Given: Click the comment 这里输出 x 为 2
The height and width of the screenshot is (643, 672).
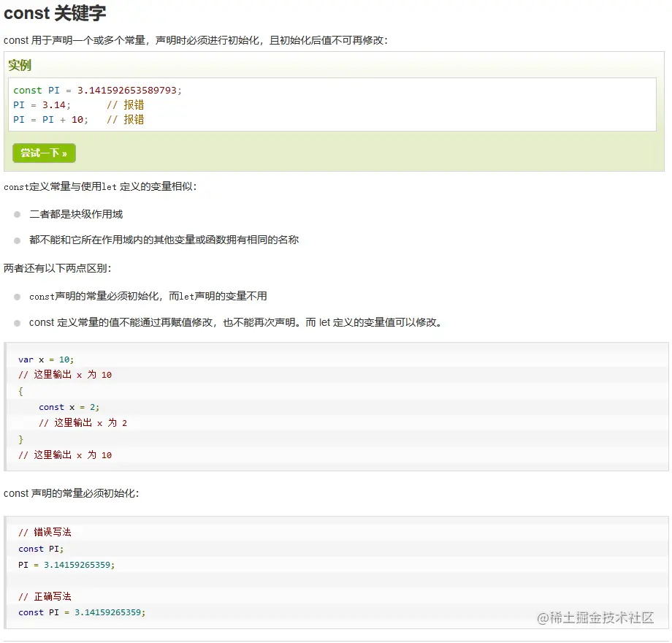Looking at the screenshot, I should pyautogui.click(x=88, y=422).
